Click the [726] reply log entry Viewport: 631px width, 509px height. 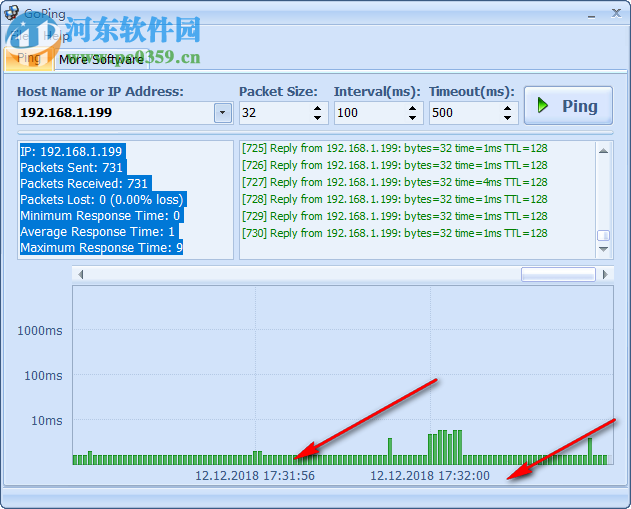(394, 165)
